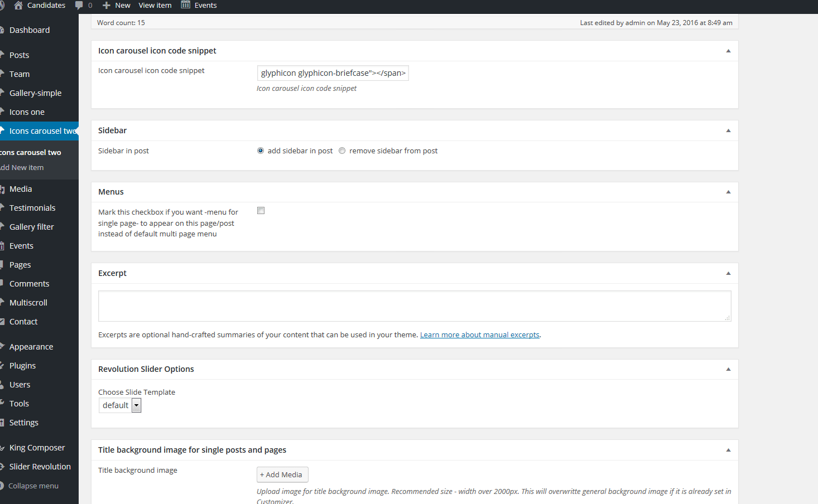Click the plus icon for New

(107, 5)
